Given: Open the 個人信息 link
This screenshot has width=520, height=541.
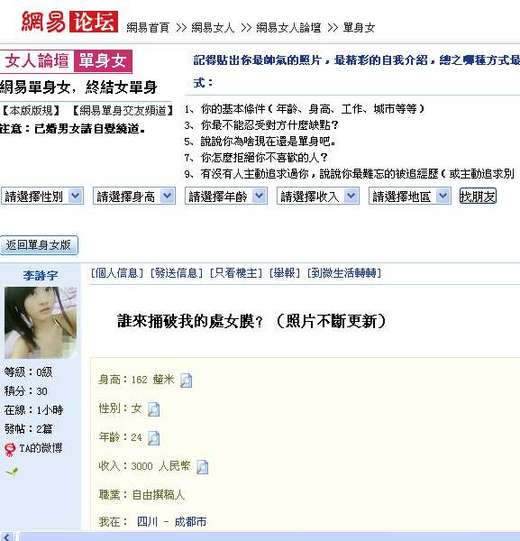Looking at the screenshot, I should pyautogui.click(x=117, y=273).
